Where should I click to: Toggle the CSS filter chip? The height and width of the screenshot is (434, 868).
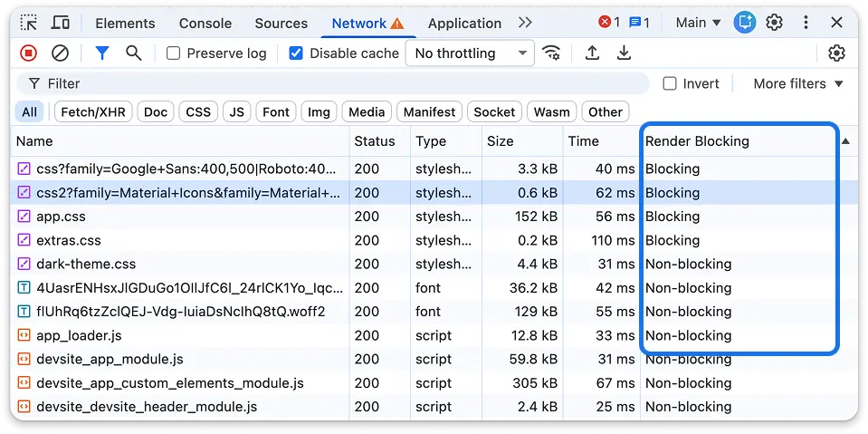point(198,112)
